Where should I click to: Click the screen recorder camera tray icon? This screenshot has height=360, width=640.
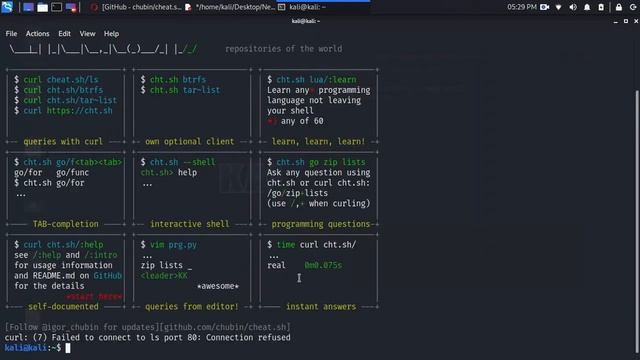[544, 7]
